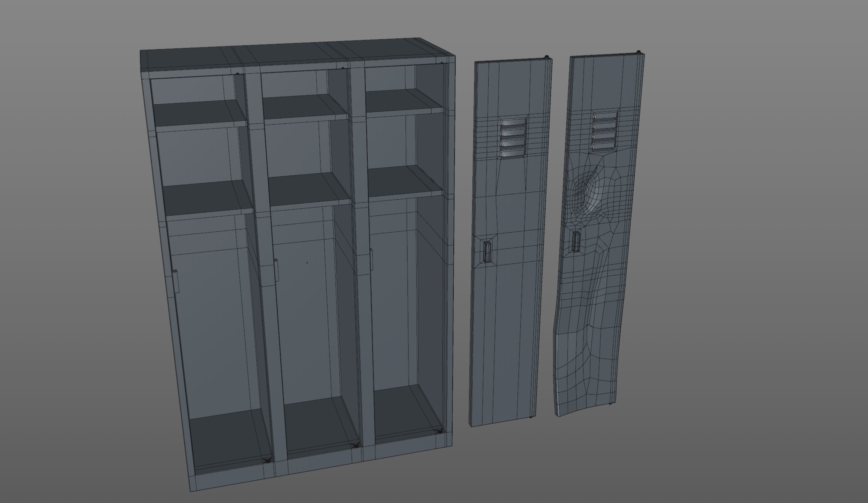Click the latch on the middle compartment frame
This screenshot has height=503, width=868.
(x=276, y=270)
